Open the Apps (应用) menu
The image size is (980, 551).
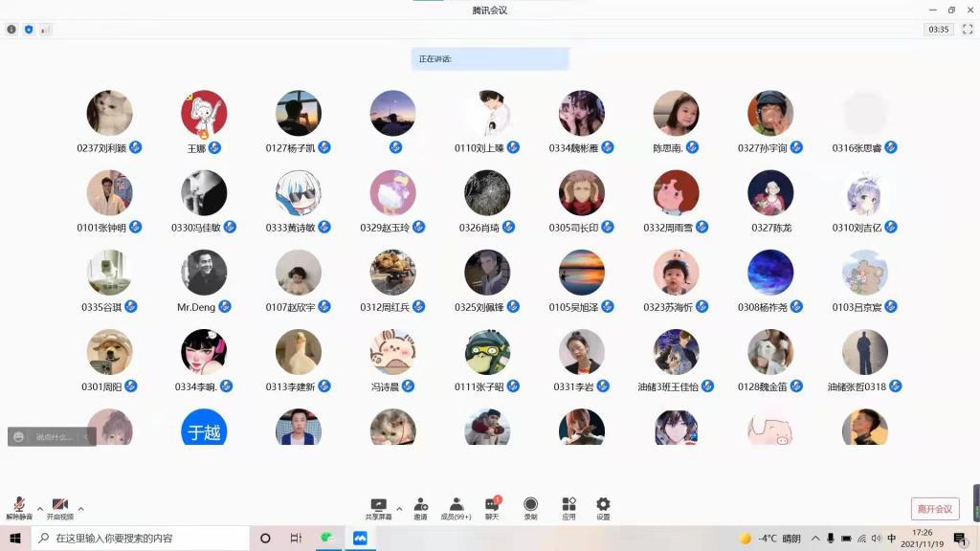click(x=568, y=508)
